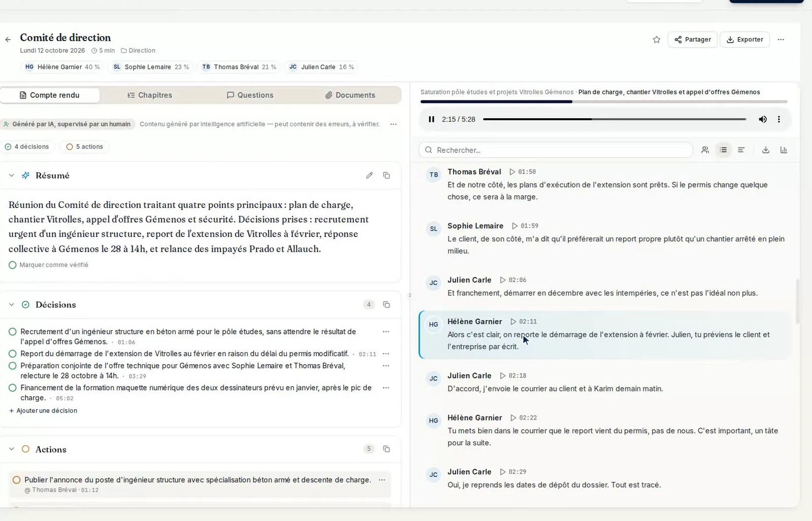Screen dimensions: 812x521
Task: Click the speakers icon beside the search field
Action: 705,150
